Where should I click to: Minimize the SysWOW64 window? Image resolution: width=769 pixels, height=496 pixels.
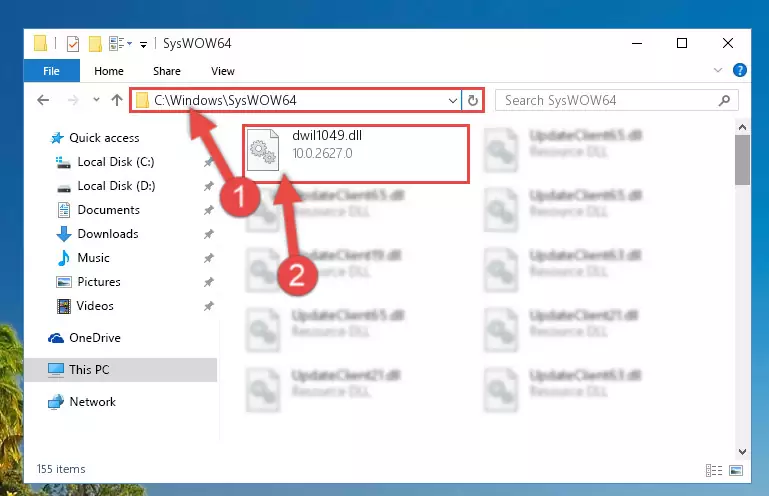click(x=637, y=43)
